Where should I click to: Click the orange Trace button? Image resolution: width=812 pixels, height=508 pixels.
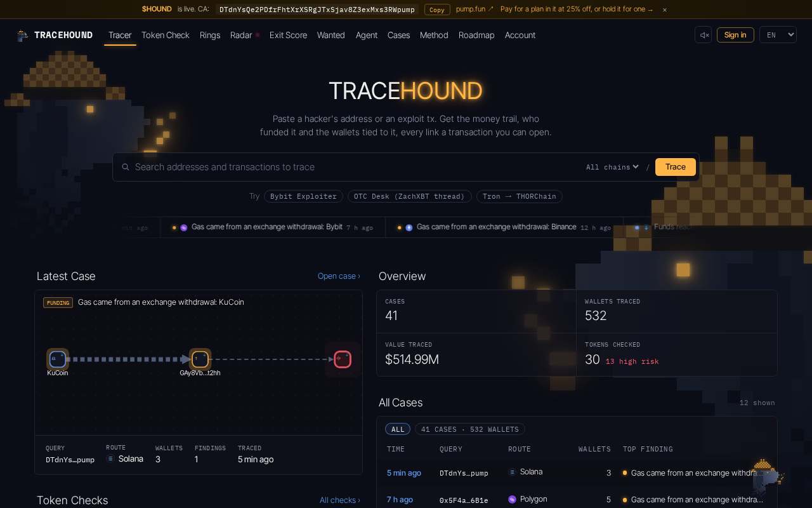676,167
